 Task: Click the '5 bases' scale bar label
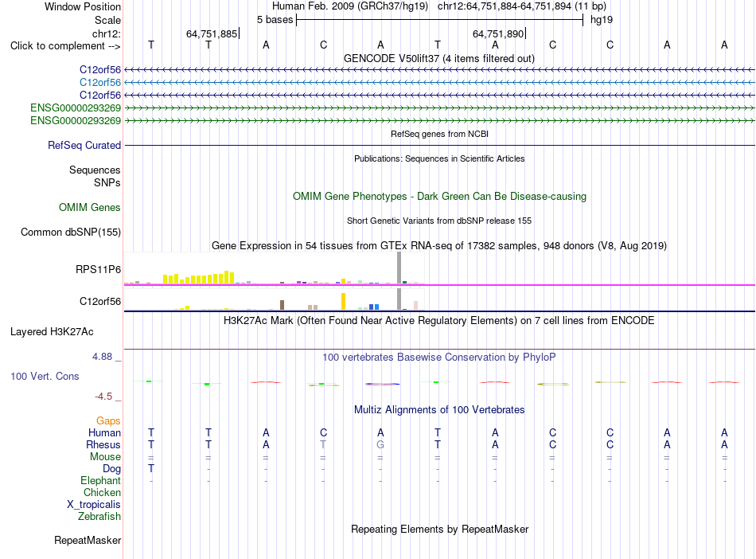pos(275,20)
